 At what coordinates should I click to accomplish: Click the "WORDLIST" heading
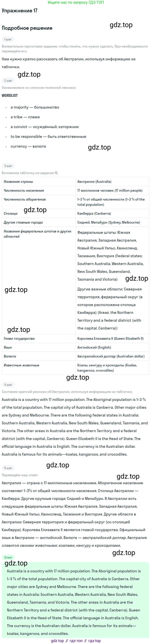click(x=10, y=96)
